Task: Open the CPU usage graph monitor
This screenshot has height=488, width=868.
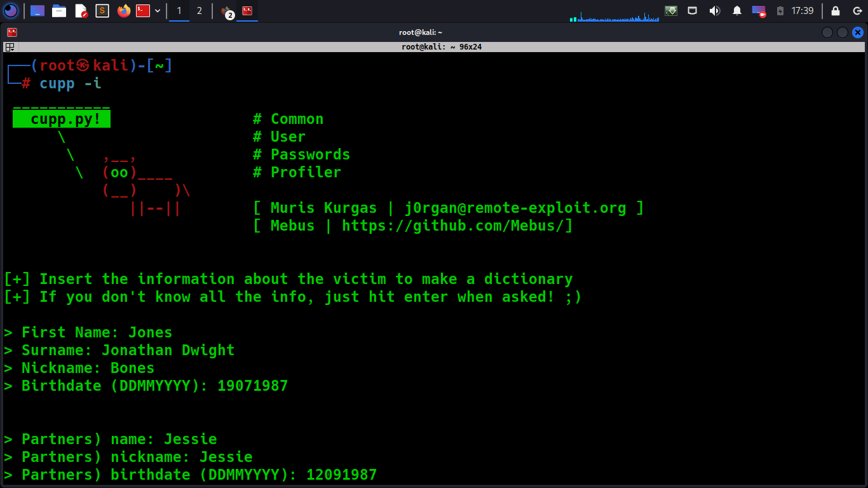Action: 614,15
